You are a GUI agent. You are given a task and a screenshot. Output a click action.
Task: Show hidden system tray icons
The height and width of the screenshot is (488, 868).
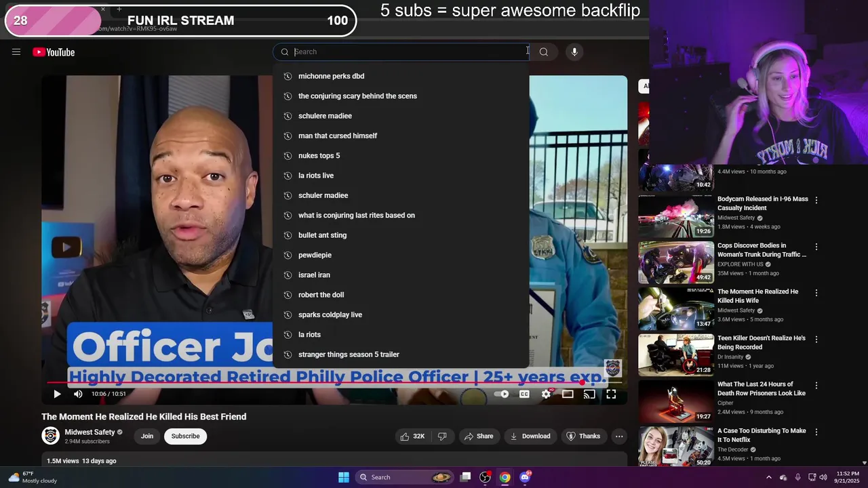pos(768,477)
